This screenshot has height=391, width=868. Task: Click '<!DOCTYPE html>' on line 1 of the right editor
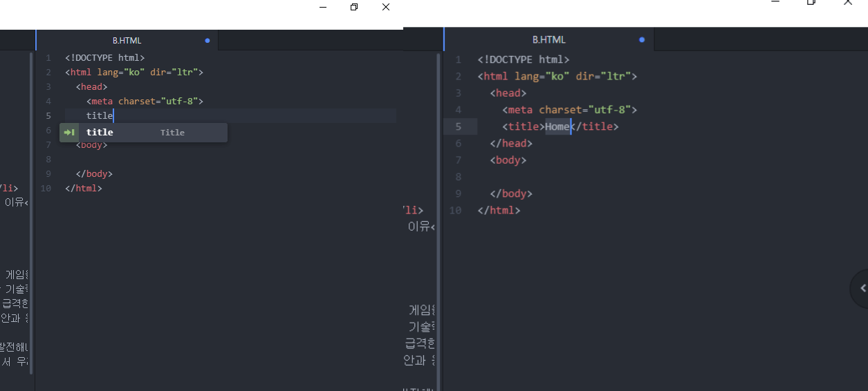524,59
